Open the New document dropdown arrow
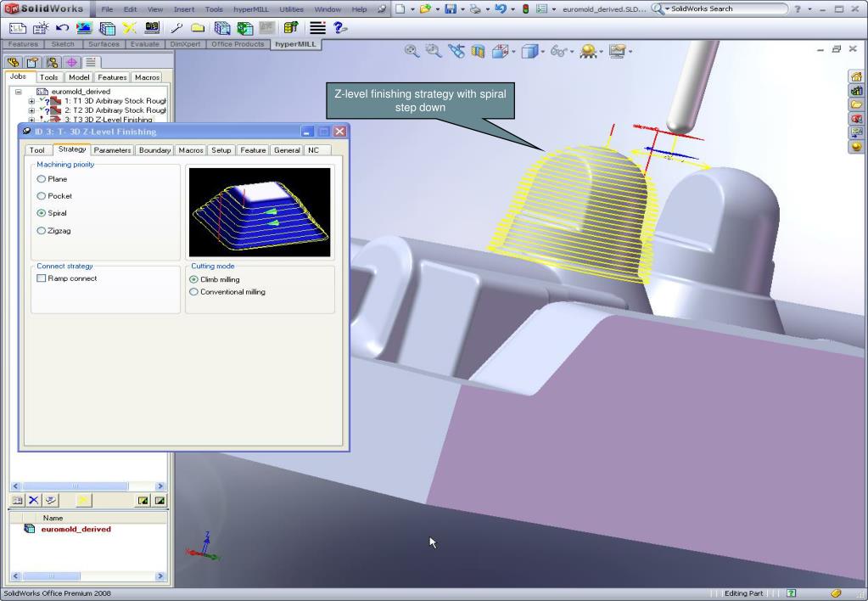Image resolution: width=868 pixels, height=601 pixels. tap(413, 9)
